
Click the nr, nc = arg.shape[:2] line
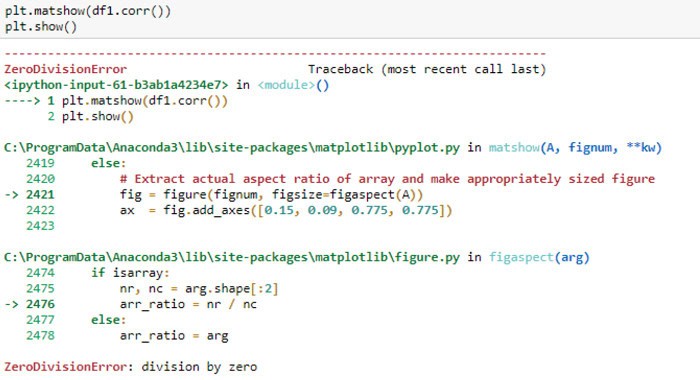(x=199, y=288)
